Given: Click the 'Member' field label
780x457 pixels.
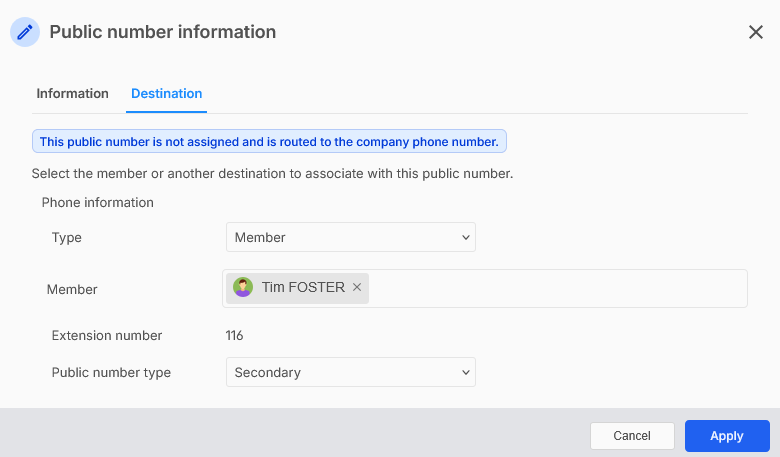Looking at the screenshot, I should pyautogui.click(x=72, y=289).
